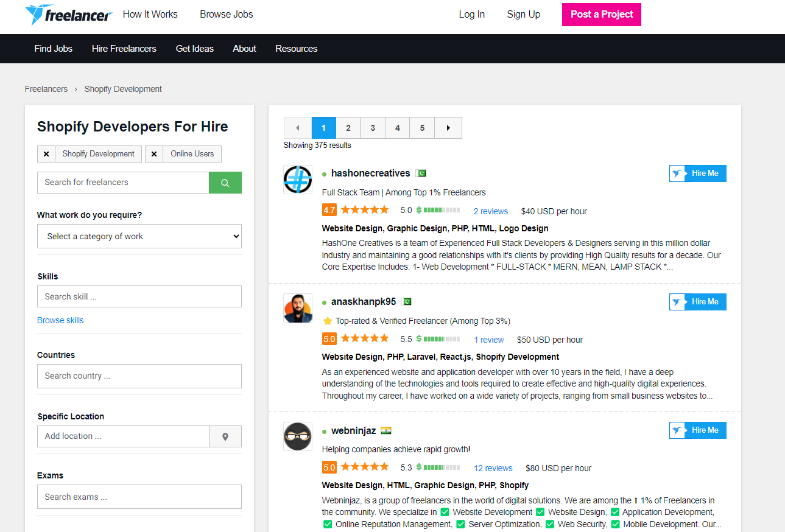Open anaskhanpk95 profile photo
The image size is (785, 532).
(x=298, y=308)
